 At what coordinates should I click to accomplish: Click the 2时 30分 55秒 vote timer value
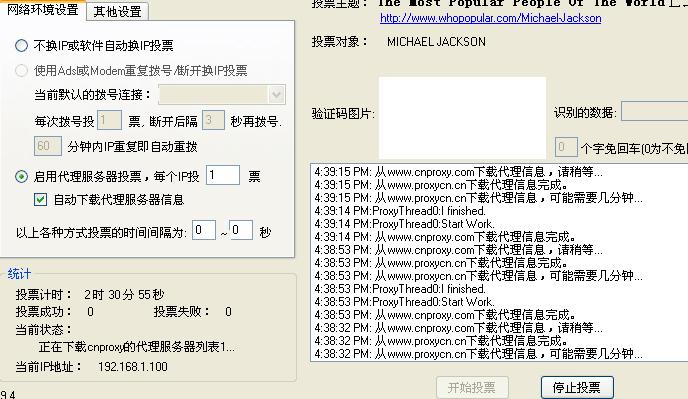click(124, 295)
